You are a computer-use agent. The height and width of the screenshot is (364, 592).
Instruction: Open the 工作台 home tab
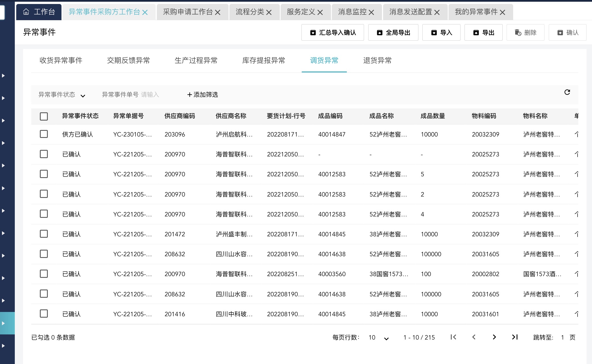(39, 12)
